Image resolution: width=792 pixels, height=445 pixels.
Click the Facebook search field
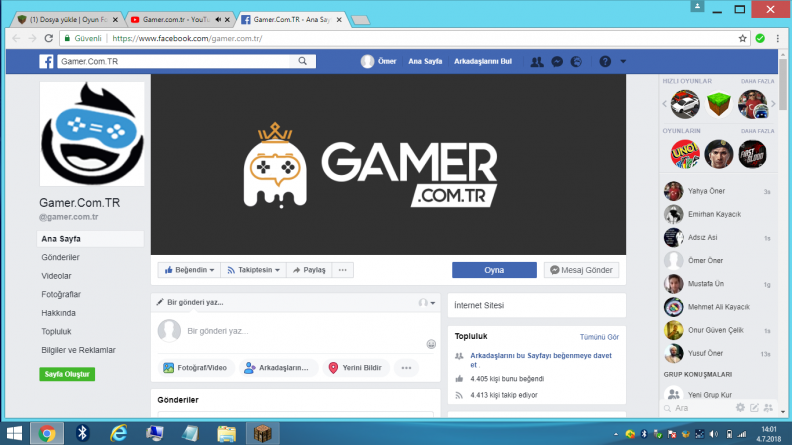coord(174,61)
